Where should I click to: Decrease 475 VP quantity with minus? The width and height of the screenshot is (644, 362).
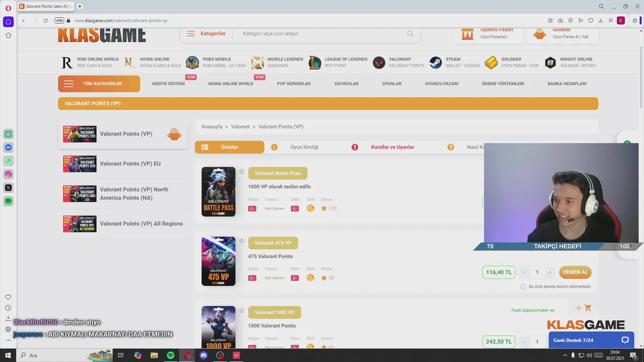tap(524, 273)
